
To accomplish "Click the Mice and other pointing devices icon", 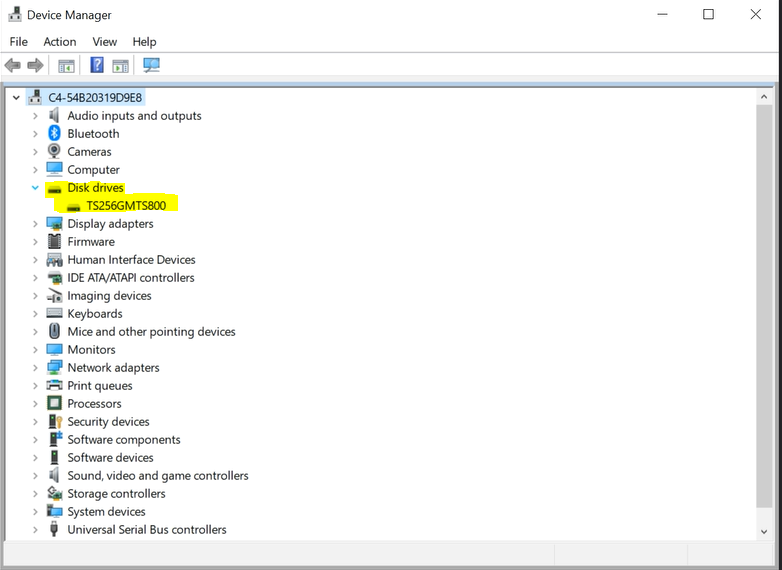I will 54,331.
